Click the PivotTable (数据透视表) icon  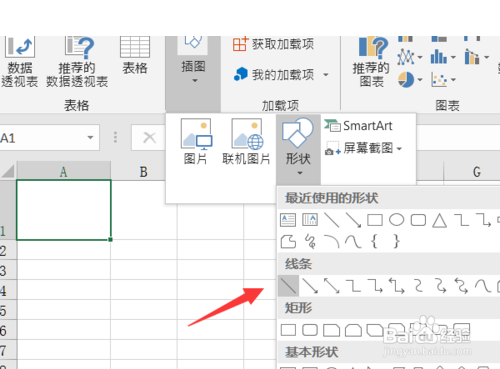coord(19,47)
